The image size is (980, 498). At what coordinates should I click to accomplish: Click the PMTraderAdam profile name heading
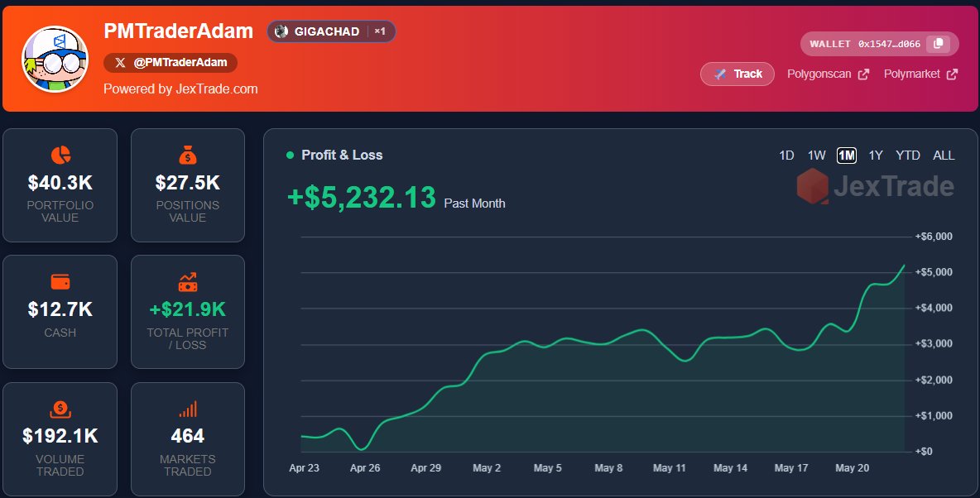[x=178, y=31]
